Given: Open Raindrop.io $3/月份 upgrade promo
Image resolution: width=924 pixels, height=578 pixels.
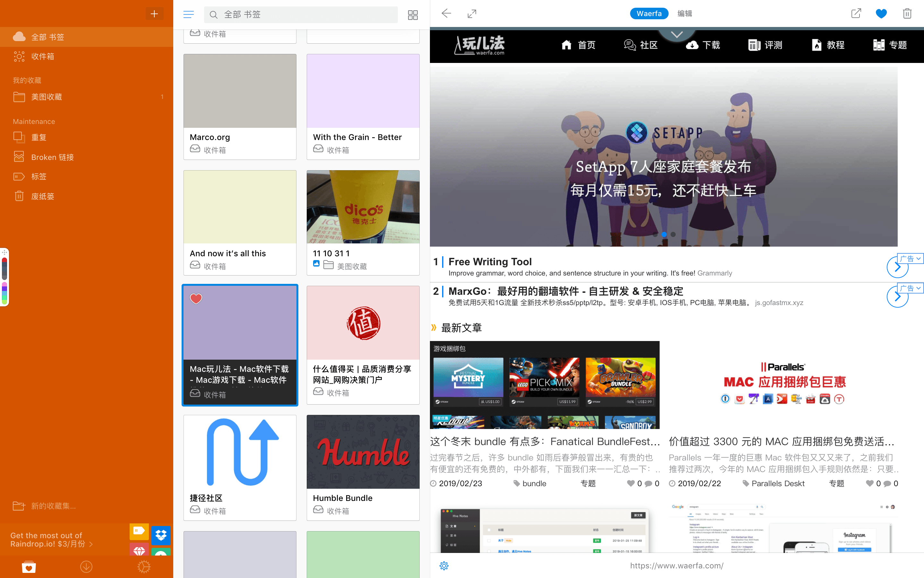Looking at the screenshot, I should [x=52, y=539].
